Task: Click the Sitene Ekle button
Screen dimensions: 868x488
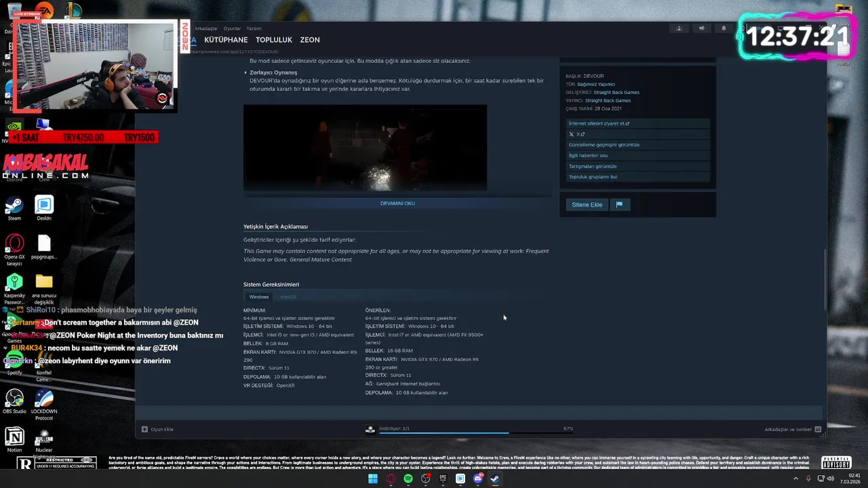Action: click(x=587, y=204)
